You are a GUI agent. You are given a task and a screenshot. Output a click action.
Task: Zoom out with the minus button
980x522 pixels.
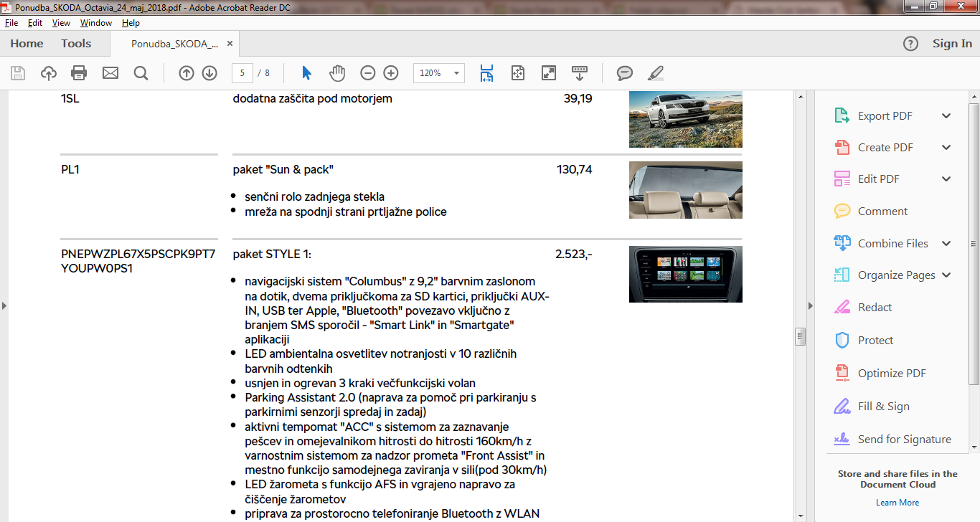[368, 73]
